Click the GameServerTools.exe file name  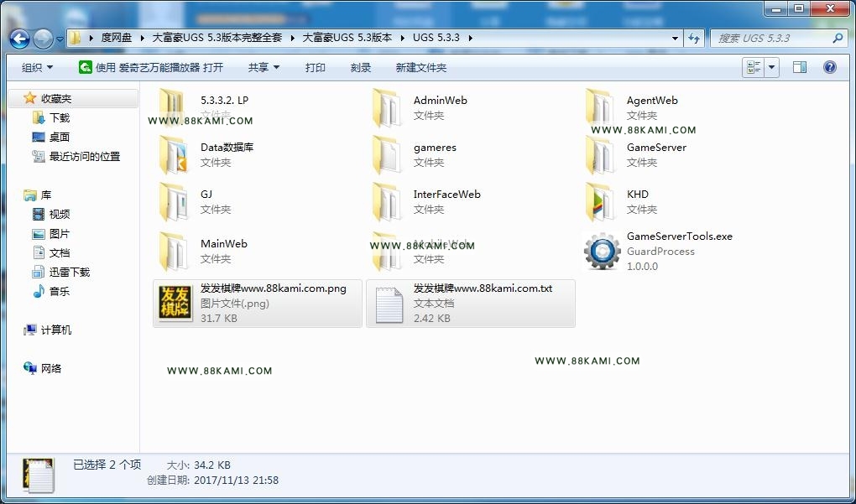pyautogui.click(x=680, y=236)
